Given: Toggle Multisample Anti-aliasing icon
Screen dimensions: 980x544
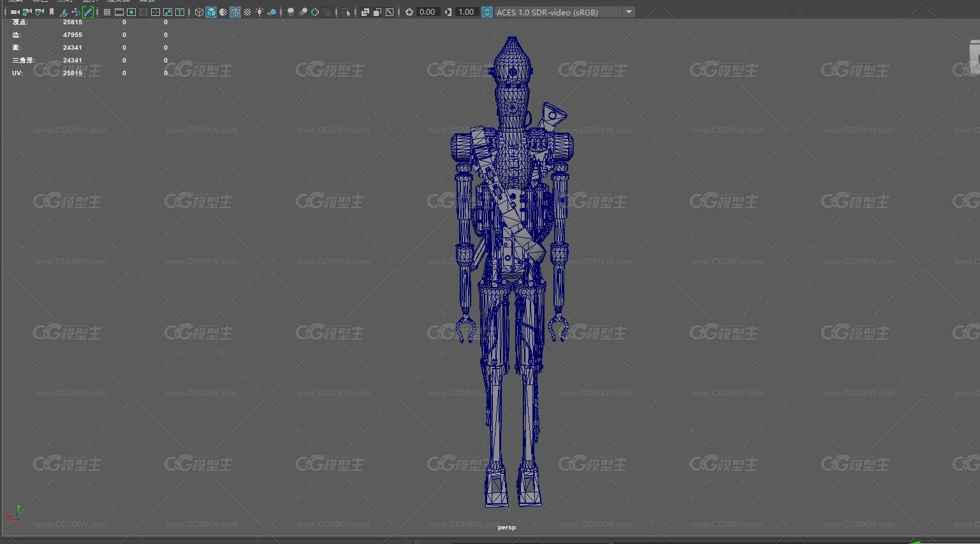Looking at the screenshot, I should point(315,12).
